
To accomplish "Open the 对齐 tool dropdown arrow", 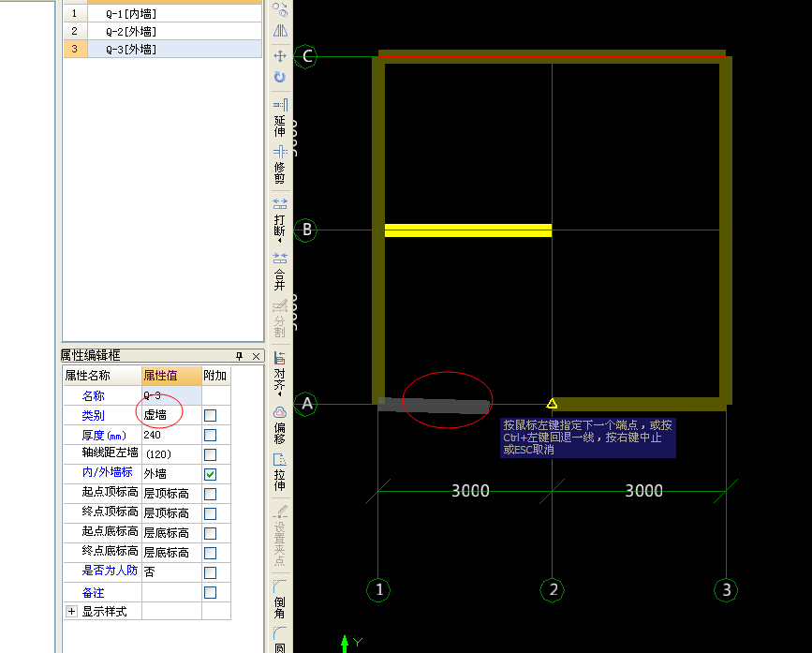I will click(x=280, y=394).
